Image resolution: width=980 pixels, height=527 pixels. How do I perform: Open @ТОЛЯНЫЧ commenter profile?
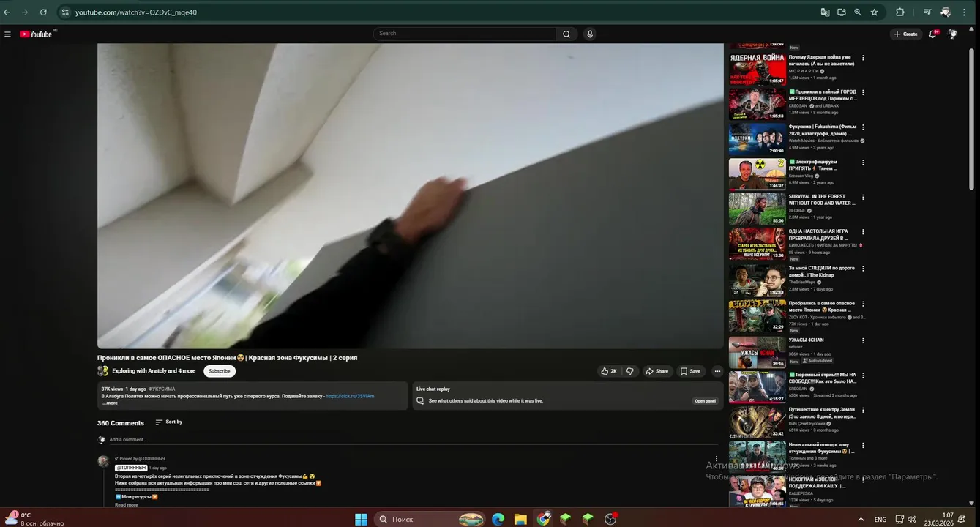(x=131, y=468)
